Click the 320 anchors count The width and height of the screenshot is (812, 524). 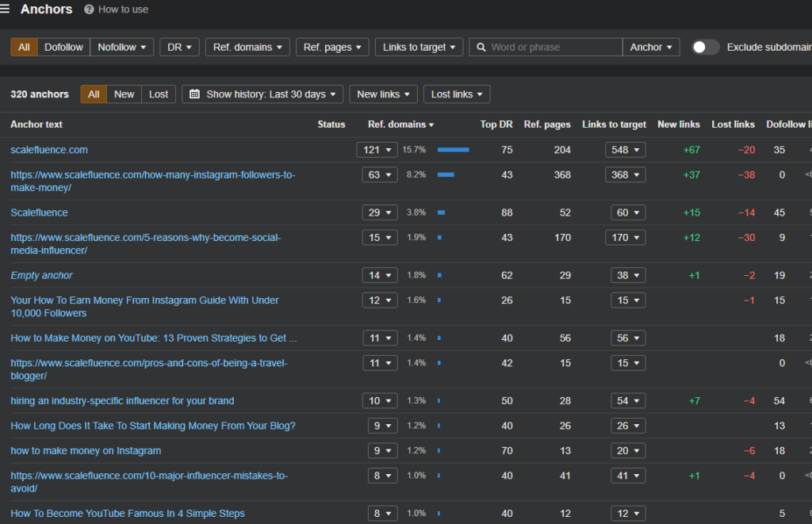click(40, 94)
